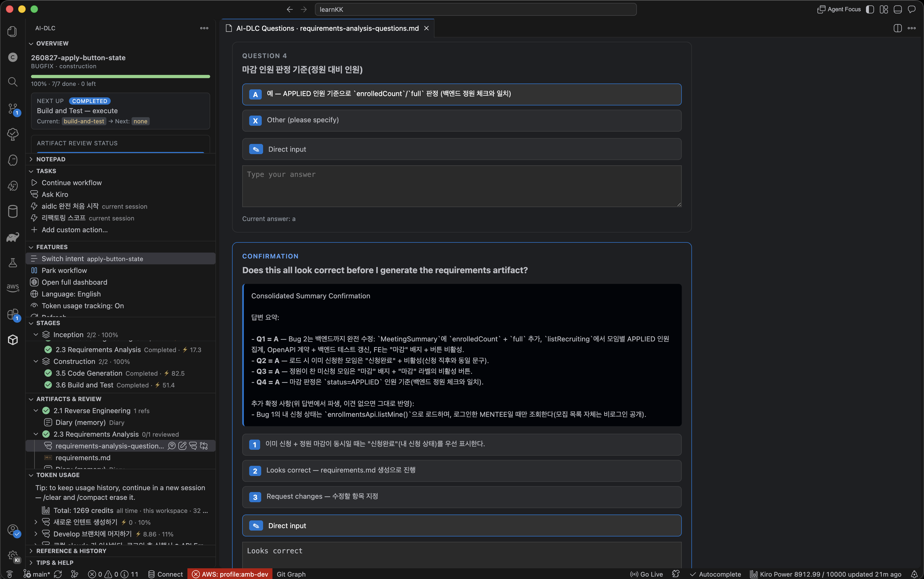The height and width of the screenshot is (579, 924).
Task: Open the testing flask icon in activity bar
Action: tap(12, 263)
